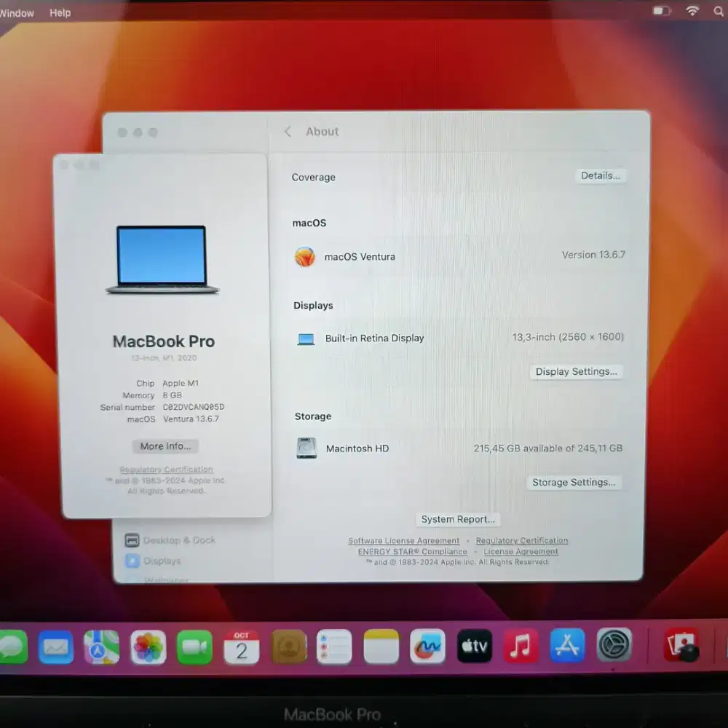Open the Software License Agreement link
The width and height of the screenshot is (728, 728).
(403, 541)
